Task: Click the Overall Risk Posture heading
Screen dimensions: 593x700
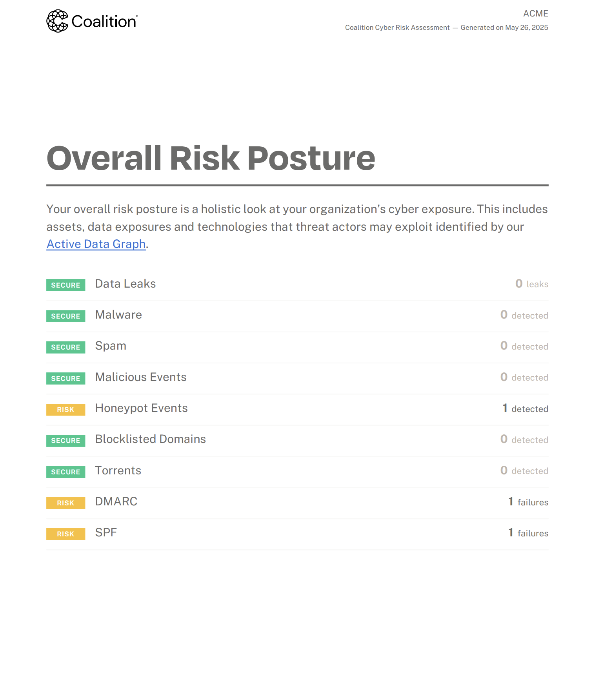Action: coord(211,158)
